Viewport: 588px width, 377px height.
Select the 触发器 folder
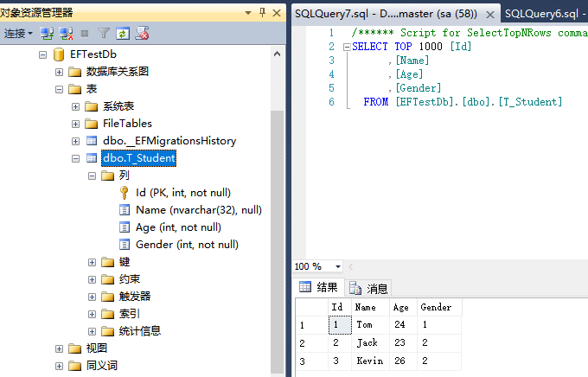point(135,297)
